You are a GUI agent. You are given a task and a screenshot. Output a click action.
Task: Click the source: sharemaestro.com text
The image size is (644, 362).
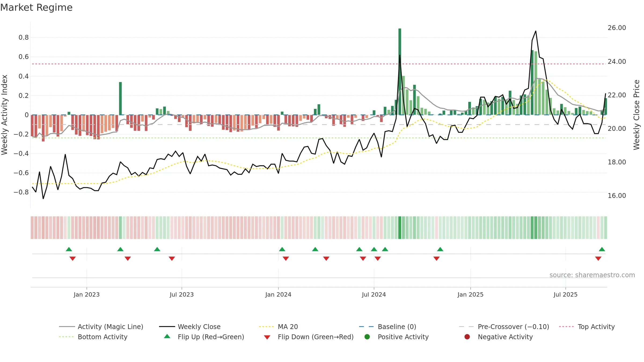point(592,275)
